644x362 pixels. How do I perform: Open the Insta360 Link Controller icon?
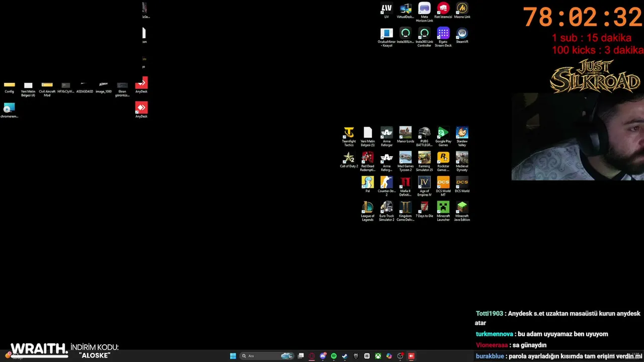(x=424, y=37)
